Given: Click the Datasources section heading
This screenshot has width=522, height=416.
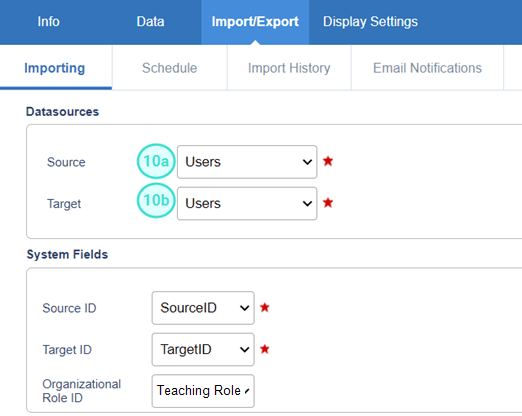Looking at the screenshot, I should (63, 112).
